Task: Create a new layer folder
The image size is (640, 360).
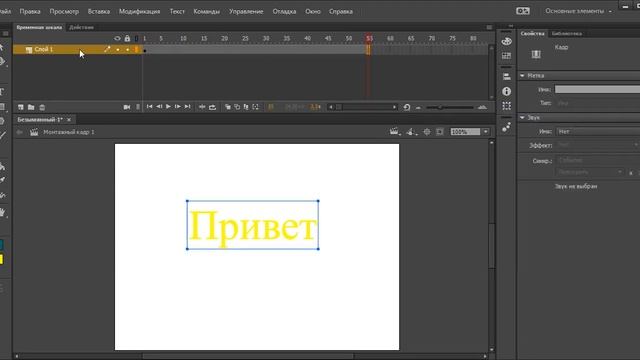Action: pos(31,107)
